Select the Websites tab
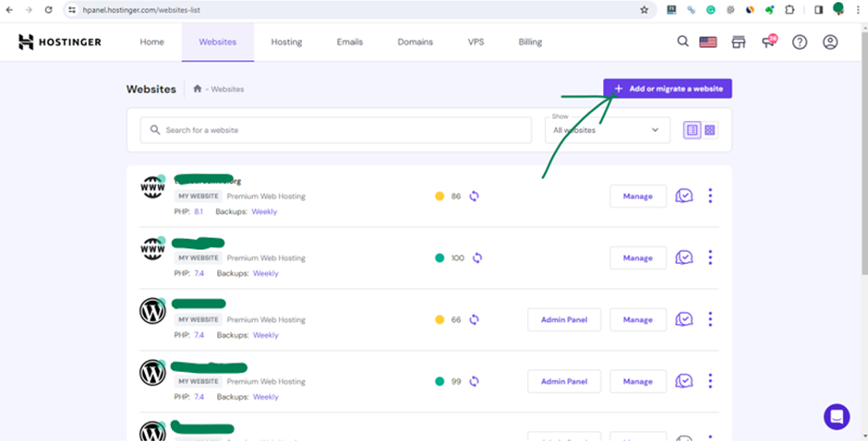This screenshot has width=868, height=442. click(218, 42)
